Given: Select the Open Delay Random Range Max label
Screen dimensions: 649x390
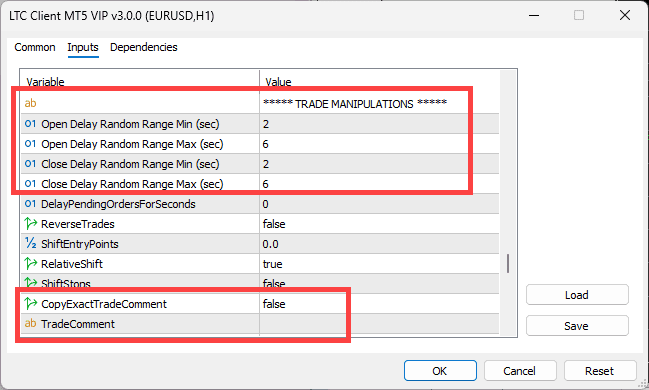Looking at the screenshot, I should pyautogui.click(x=132, y=144).
